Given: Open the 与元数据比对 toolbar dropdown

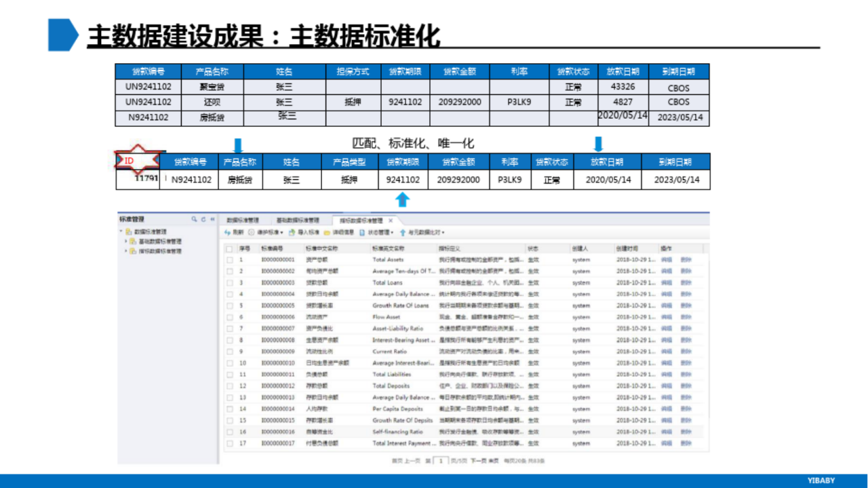Looking at the screenshot, I should click(422, 232).
